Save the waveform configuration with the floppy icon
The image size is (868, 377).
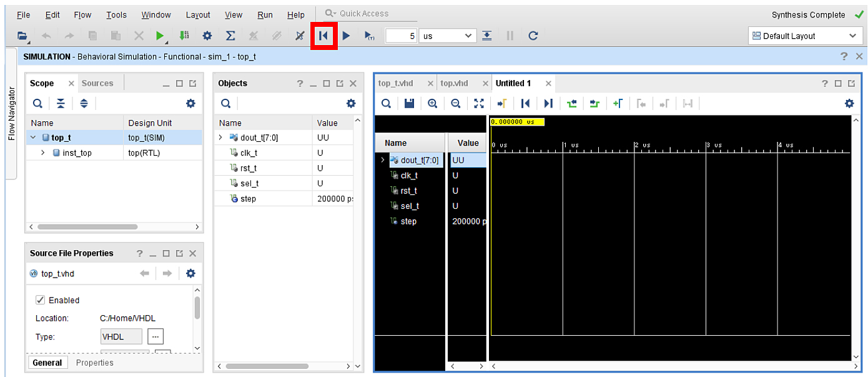tap(409, 103)
